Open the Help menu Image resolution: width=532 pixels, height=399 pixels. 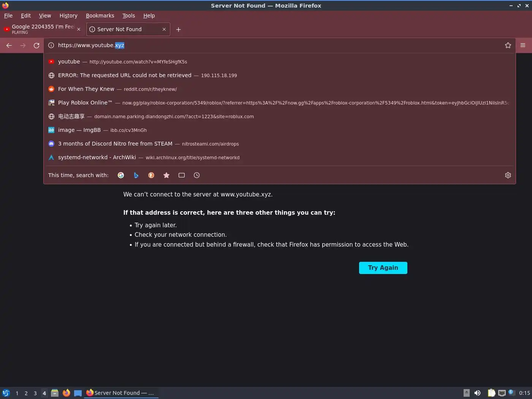click(149, 16)
